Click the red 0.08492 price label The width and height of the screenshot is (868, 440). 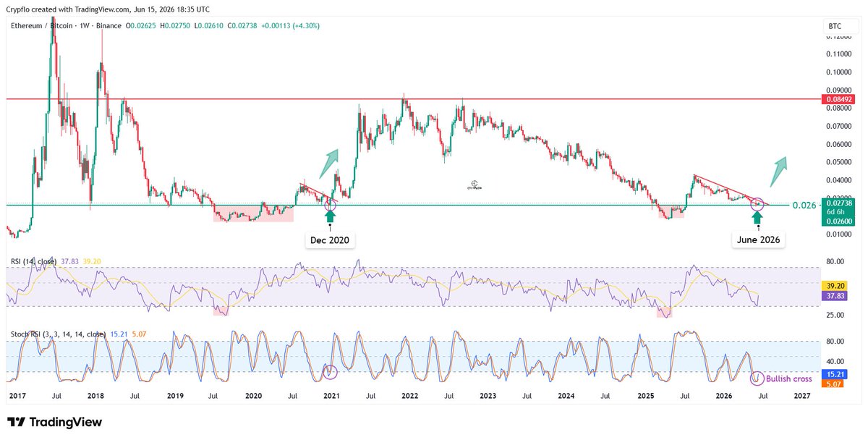click(x=839, y=98)
